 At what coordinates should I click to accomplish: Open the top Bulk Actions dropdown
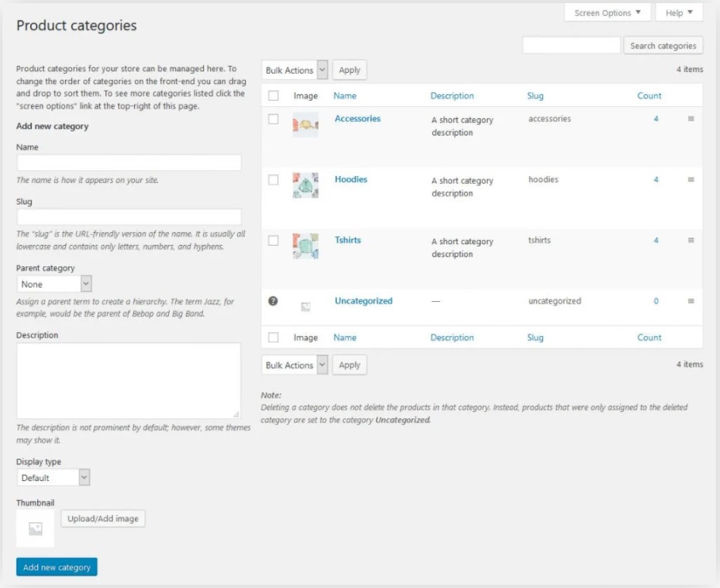[295, 71]
